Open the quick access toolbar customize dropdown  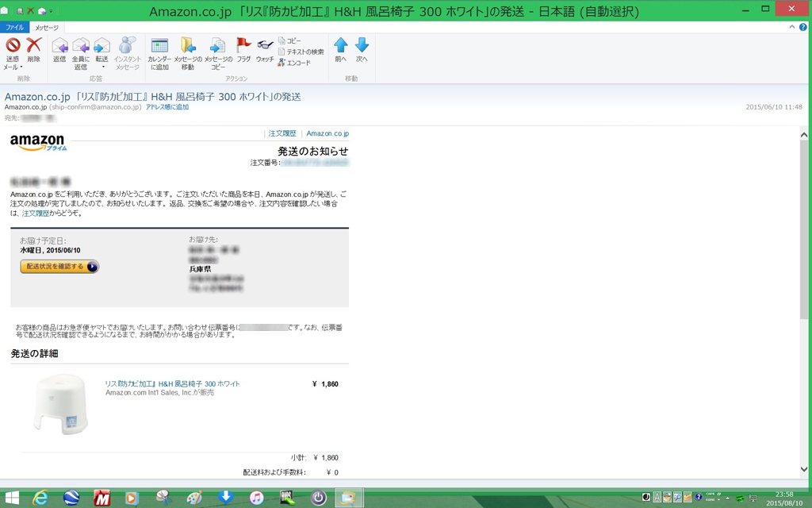tap(52, 11)
